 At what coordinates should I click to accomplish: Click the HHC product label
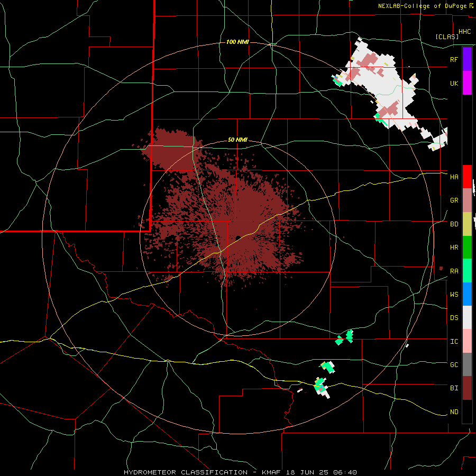(x=465, y=32)
